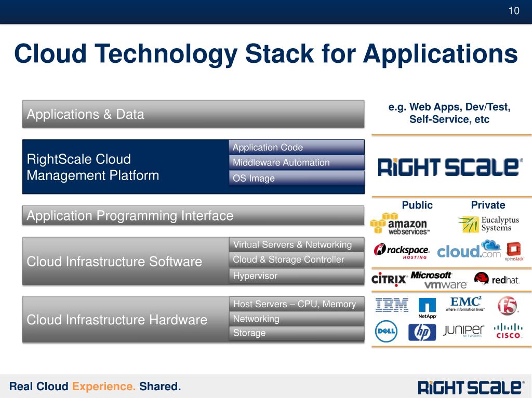The image size is (532, 398).
Task: Select the Application Code layer
Action: (x=297, y=147)
